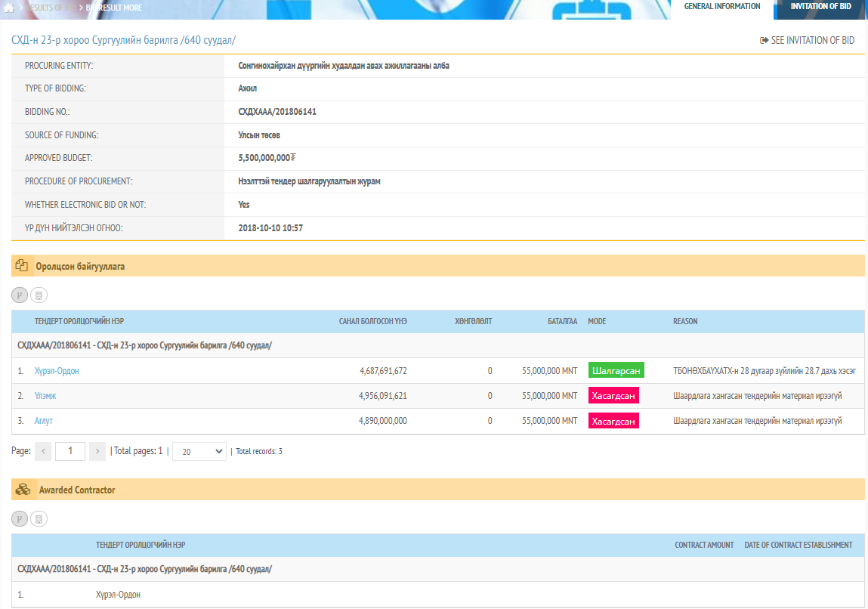
Task: Click the round P icon under Awarded Contractor
Action: pos(20,519)
